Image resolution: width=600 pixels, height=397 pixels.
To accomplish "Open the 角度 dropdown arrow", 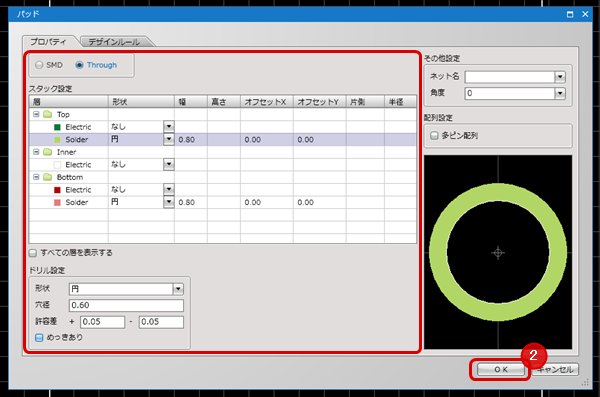I will [x=560, y=93].
